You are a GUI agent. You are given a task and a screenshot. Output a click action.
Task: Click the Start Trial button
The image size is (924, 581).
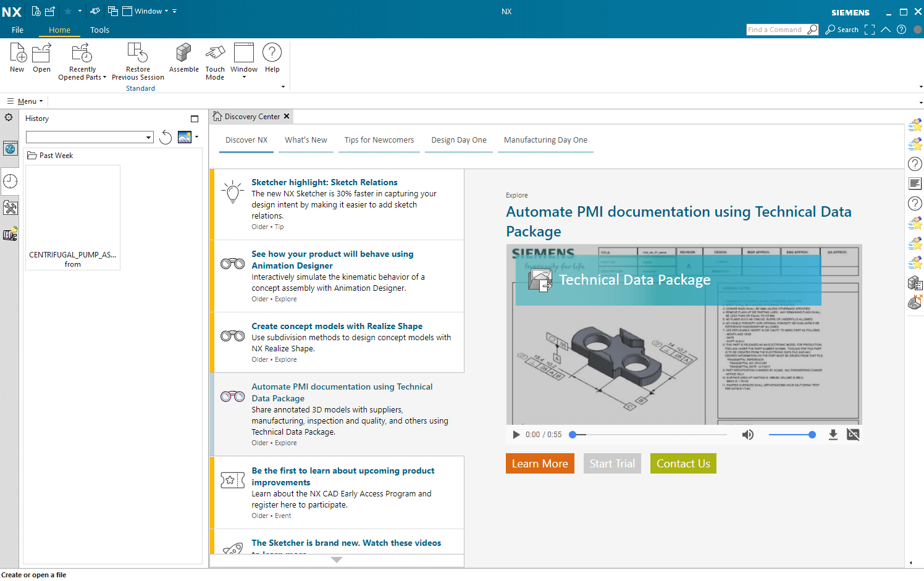tap(612, 464)
